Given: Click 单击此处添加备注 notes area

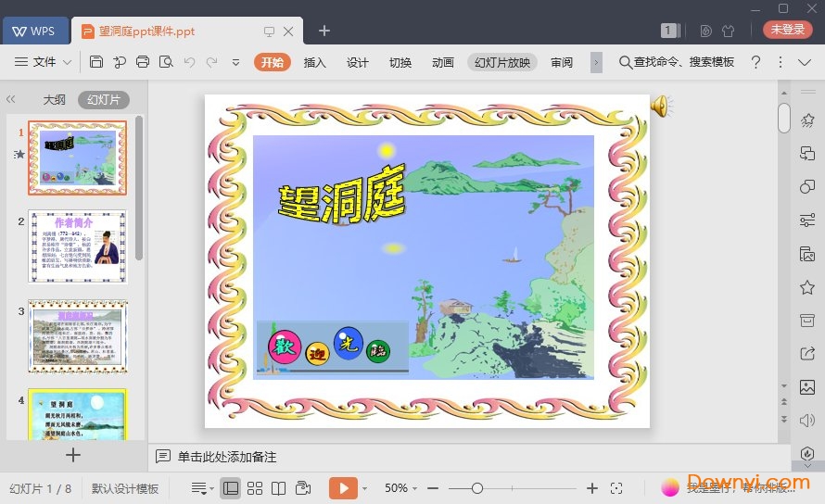Looking at the screenshot, I should (227, 457).
